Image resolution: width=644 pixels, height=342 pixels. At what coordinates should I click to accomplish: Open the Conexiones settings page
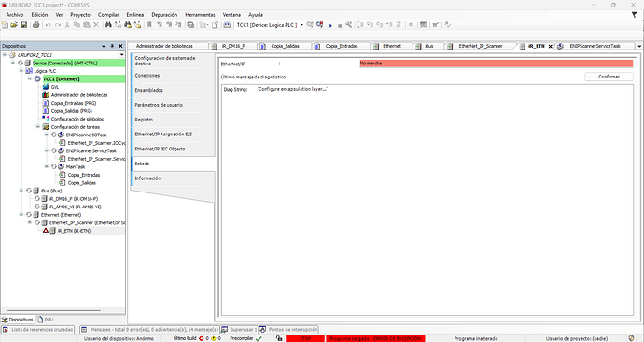coord(147,76)
